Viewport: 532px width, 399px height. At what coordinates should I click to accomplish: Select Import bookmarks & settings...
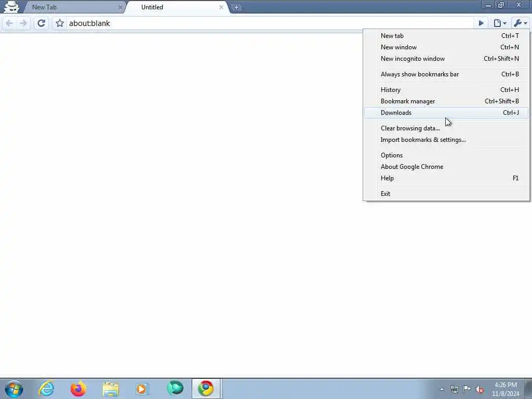tap(446, 140)
